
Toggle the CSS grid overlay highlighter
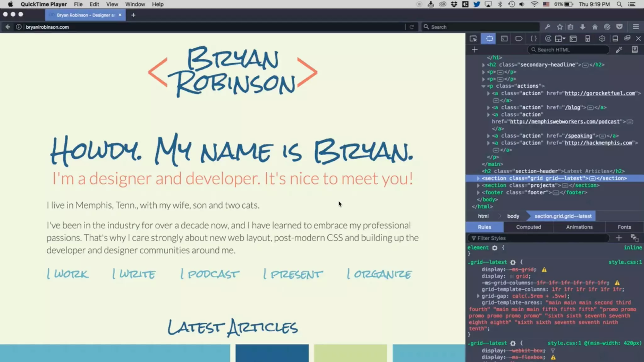[x=512, y=277]
